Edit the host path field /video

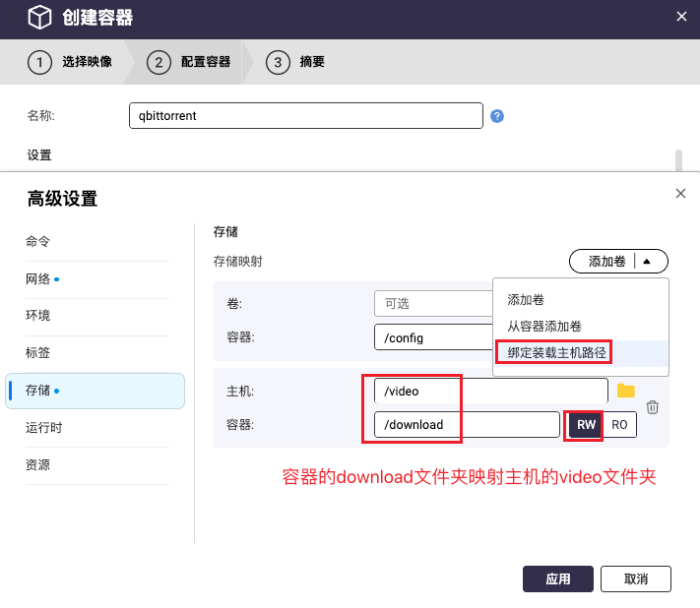coord(491,391)
